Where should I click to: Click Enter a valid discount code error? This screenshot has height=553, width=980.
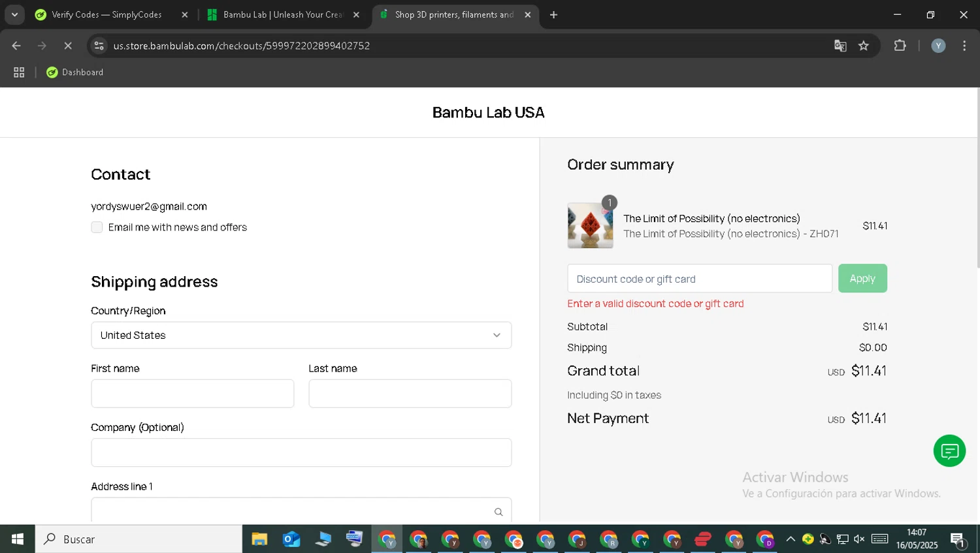[x=655, y=304]
